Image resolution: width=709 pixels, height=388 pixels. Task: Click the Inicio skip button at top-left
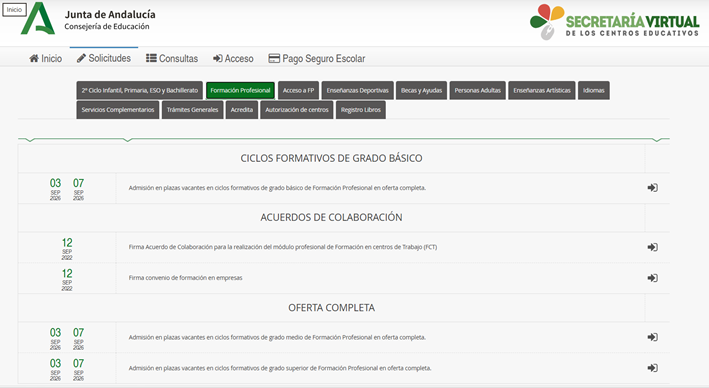point(14,9)
